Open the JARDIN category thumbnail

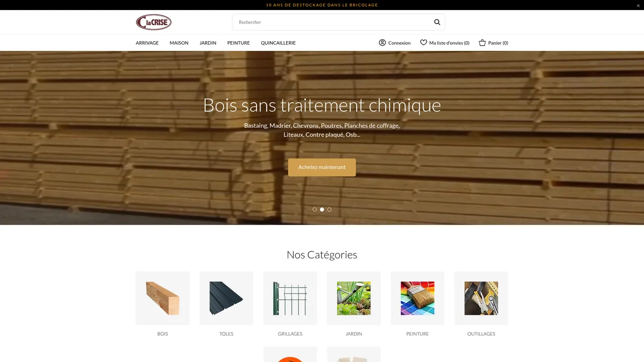(x=354, y=298)
